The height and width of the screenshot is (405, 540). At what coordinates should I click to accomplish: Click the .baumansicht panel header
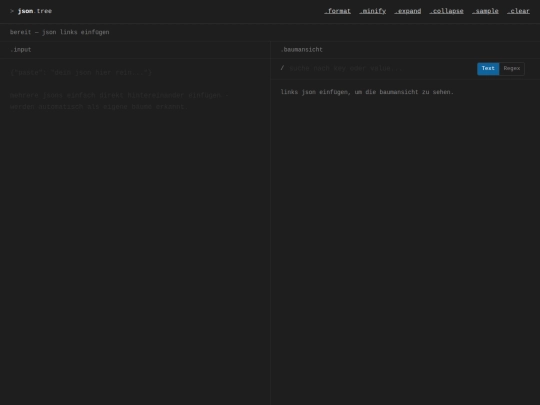pyautogui.click(x=302, y=50)
